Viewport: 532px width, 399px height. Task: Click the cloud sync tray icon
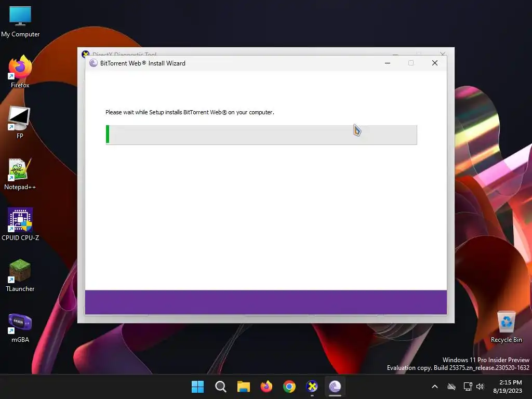tap(451, 387)
